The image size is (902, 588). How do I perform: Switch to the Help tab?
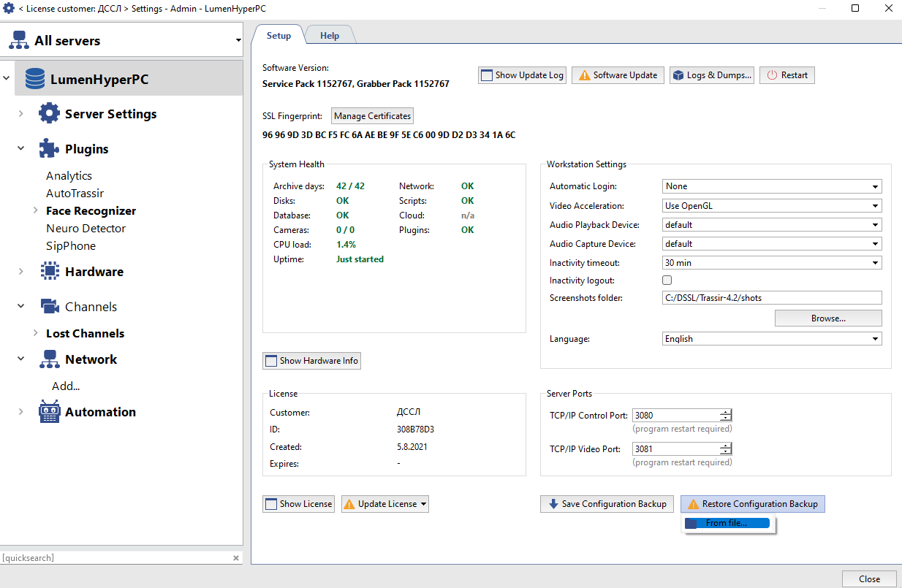click(330, 36)
